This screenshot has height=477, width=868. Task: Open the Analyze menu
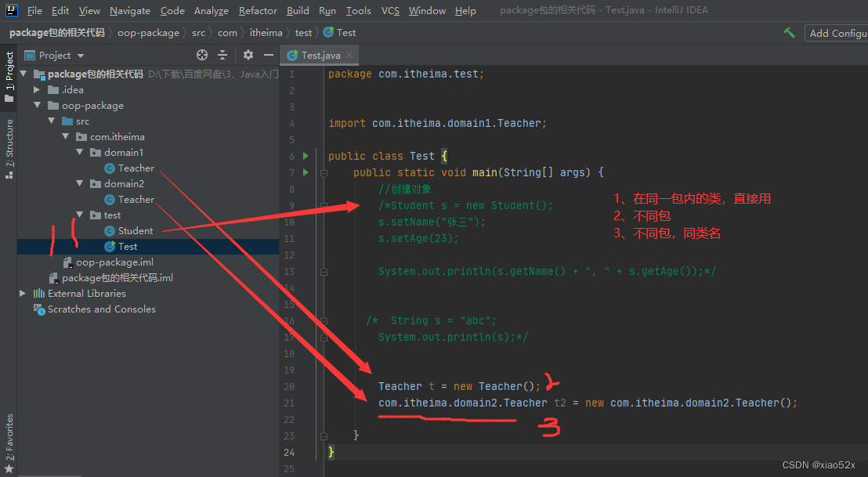coord(212,10)
